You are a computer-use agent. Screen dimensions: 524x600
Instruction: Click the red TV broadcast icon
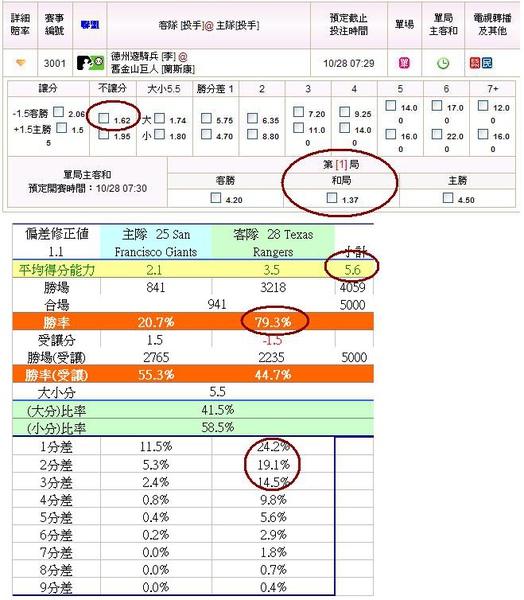tap(475, 63)
